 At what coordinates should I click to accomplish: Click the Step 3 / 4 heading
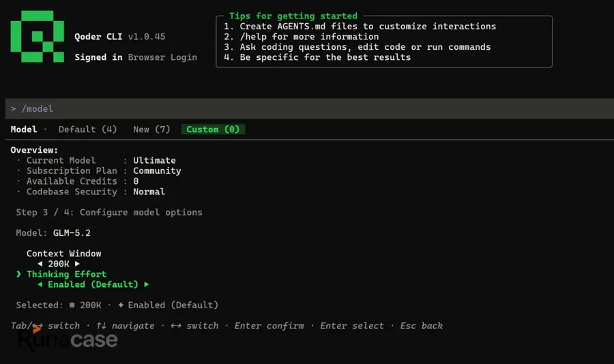pos(109,212)
